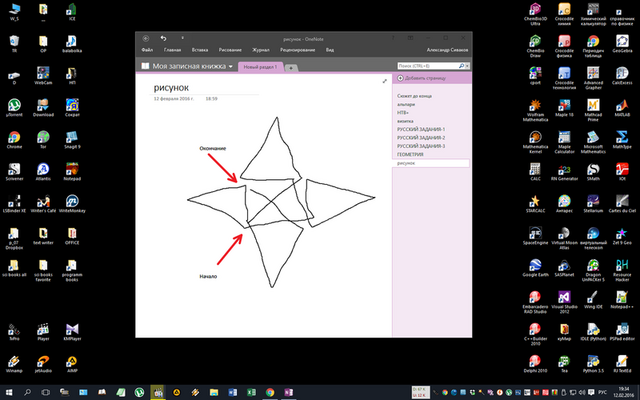
Task: Select the Winamp desktop icon
Action: [x=14, y=364]
